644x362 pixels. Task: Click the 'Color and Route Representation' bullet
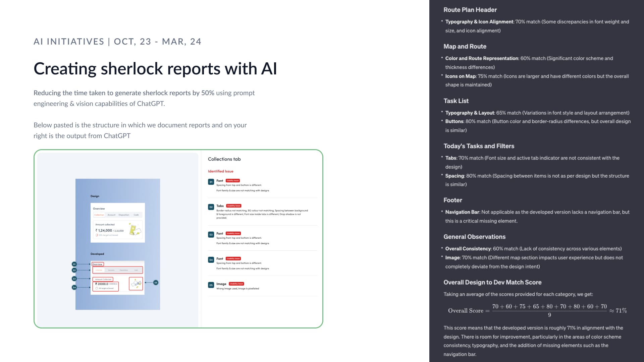pyautogui.click(x=529, y=63)
